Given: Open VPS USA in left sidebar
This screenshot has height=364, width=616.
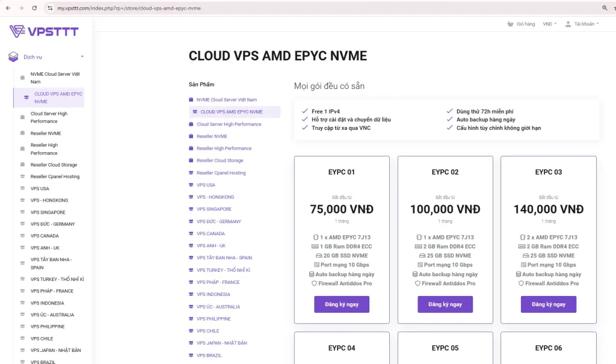Looking at the screenshot, I should tap(40, 188).
